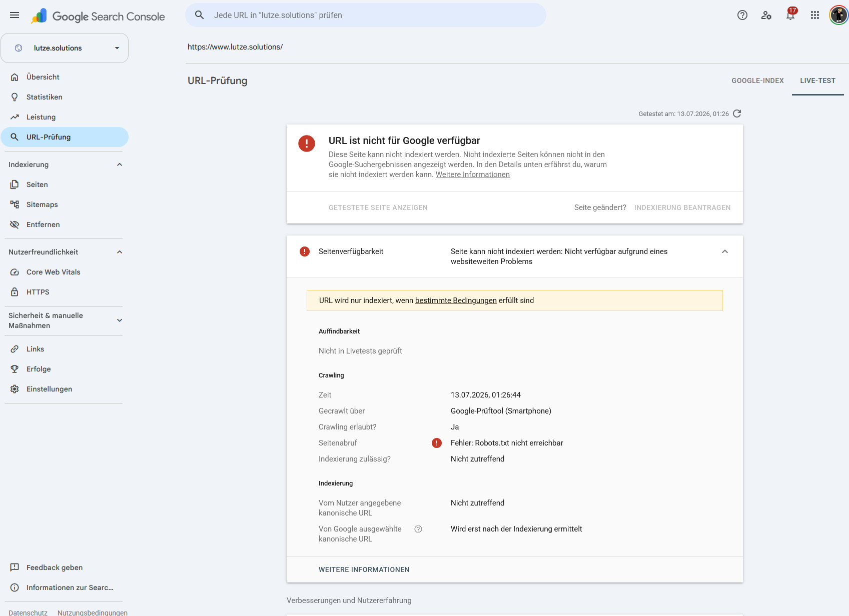Click 'Wird erst nach der Indexierung ermittelt' text
This screenshot has width=849, height=616.
[516, 529]
